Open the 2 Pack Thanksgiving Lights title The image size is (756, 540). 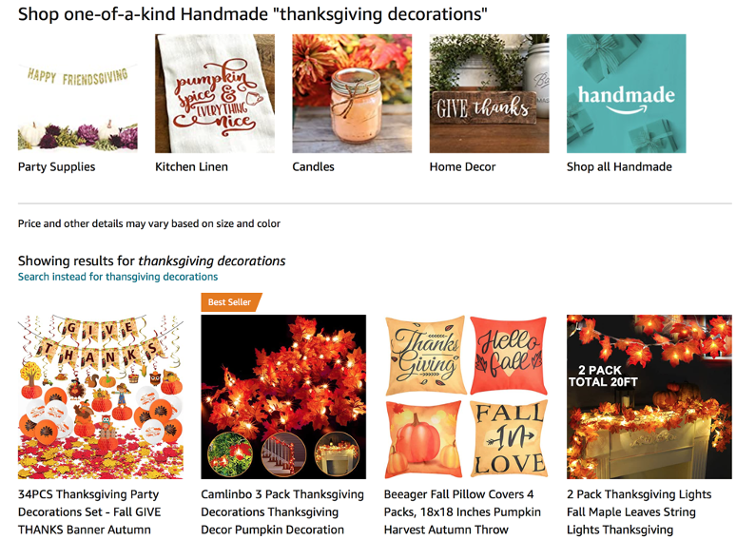639,512
